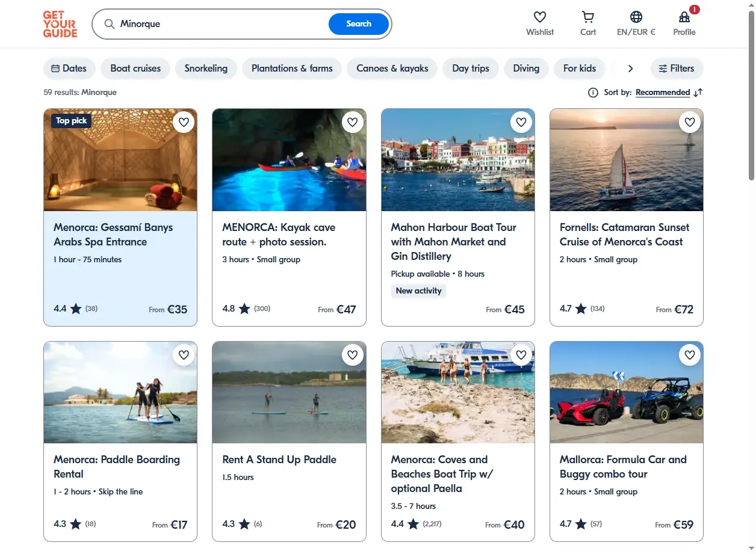
Task: Open the spa interior thumbnail image
Action: coord(120,160)
